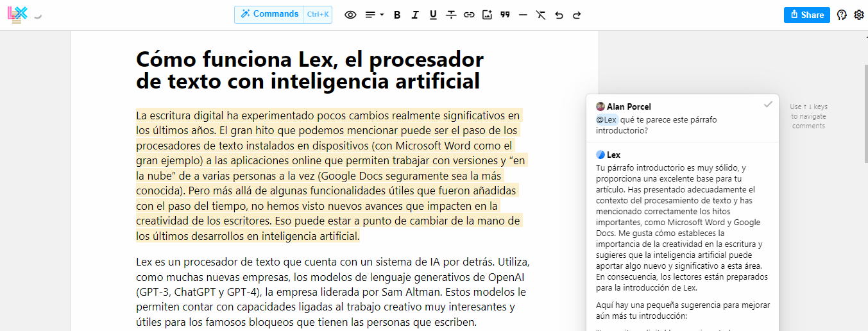868x331 pixels.
Task: Click the Lex logo icon
Action: (17, 14)
